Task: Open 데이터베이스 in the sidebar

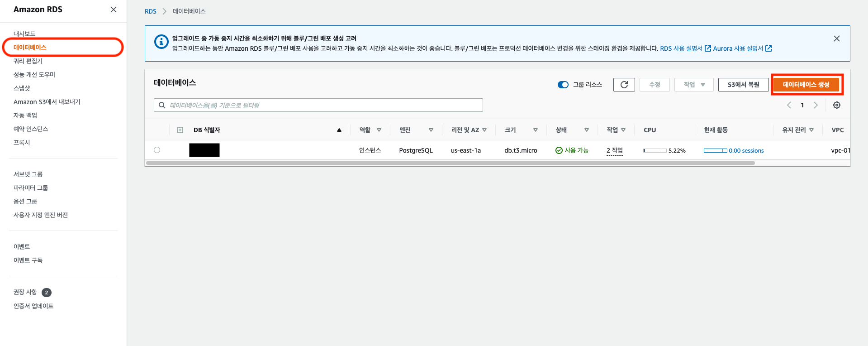Action: click(x=30, y=47)
